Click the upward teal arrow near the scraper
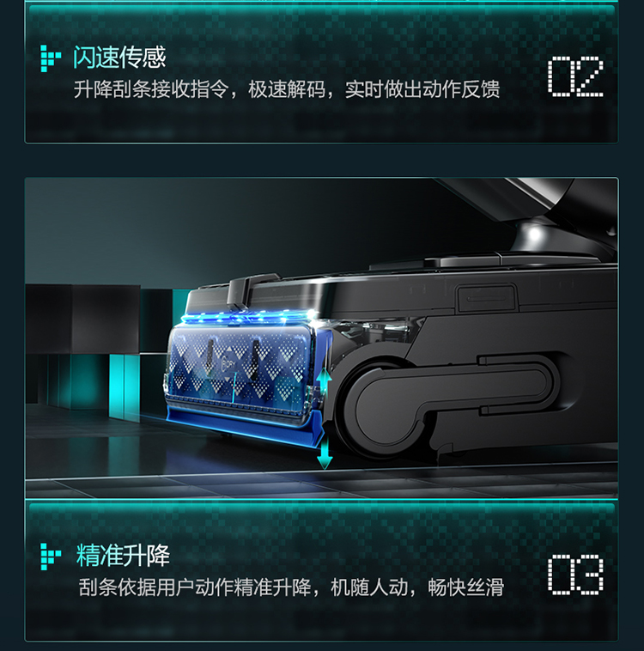This screenshot has height=651, width=644. (x=325, y=380)
